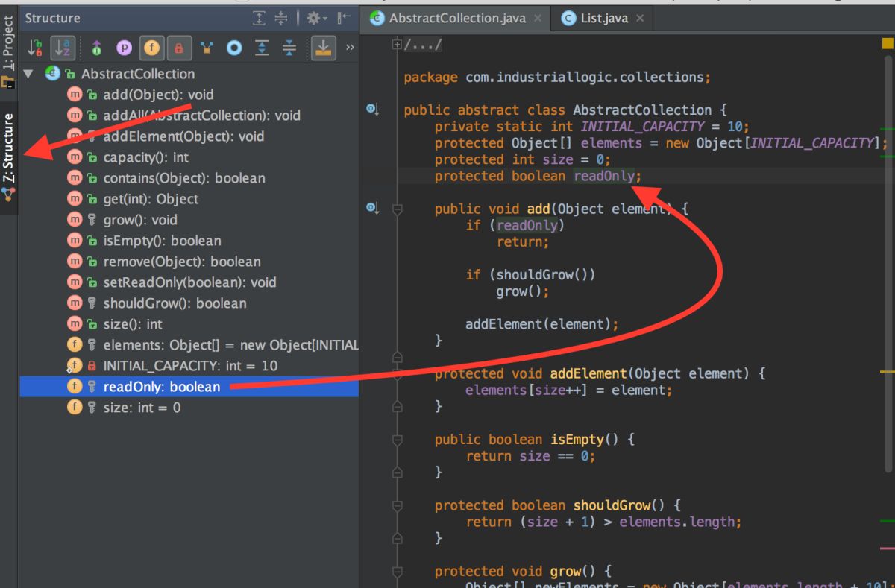Click Expand All icon in Structure header

click(x=259, y=18)
